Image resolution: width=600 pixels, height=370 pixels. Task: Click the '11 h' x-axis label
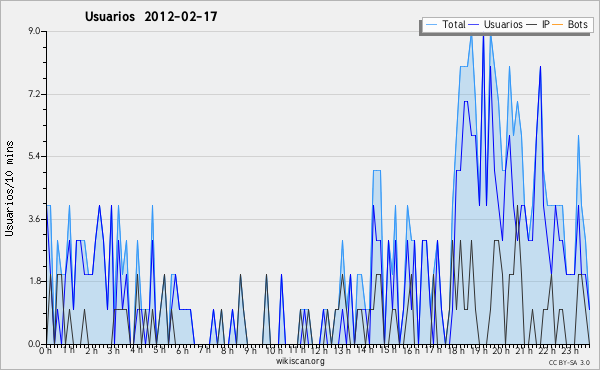297,350
